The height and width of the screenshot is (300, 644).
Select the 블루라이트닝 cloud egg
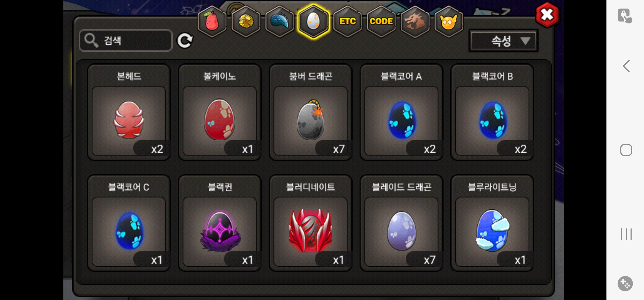click(492, 223)
